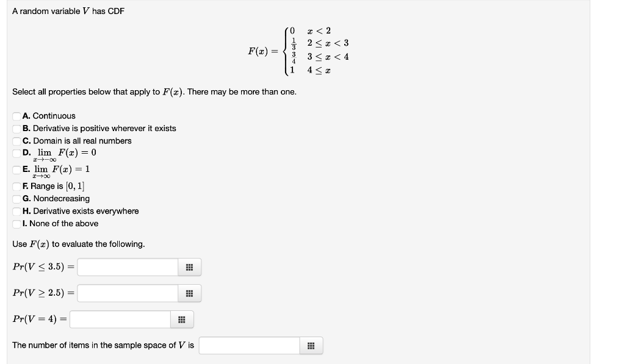
Task: Select option I None of the above
Action: (x=16, y=223)
